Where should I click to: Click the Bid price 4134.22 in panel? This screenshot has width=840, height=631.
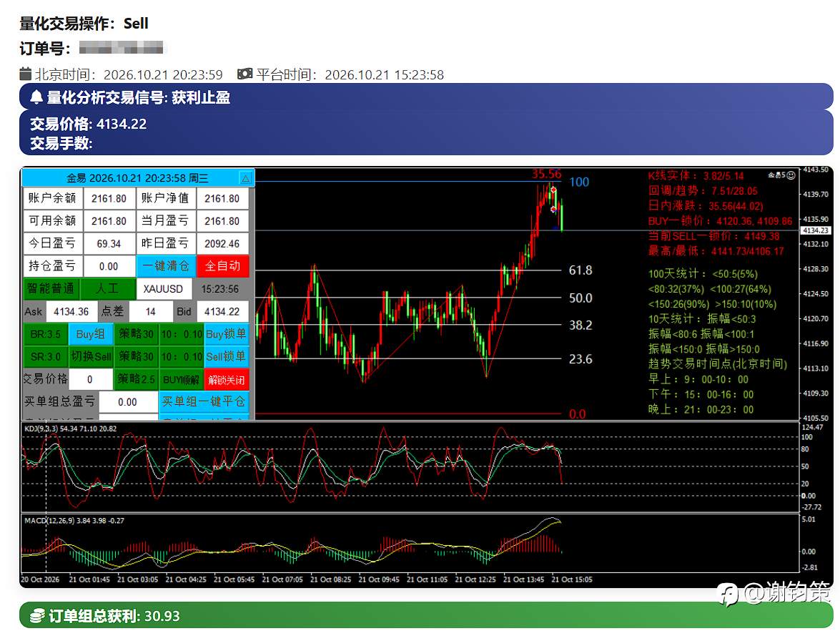pos(222,311)
